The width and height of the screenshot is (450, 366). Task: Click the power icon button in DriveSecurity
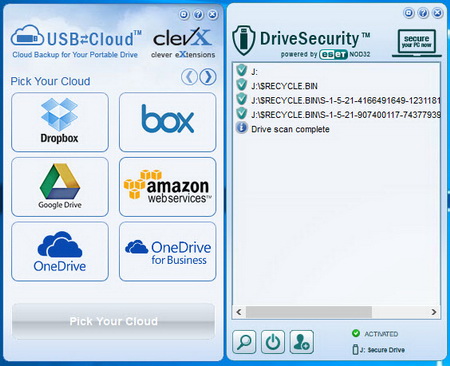tap(273, 342)
